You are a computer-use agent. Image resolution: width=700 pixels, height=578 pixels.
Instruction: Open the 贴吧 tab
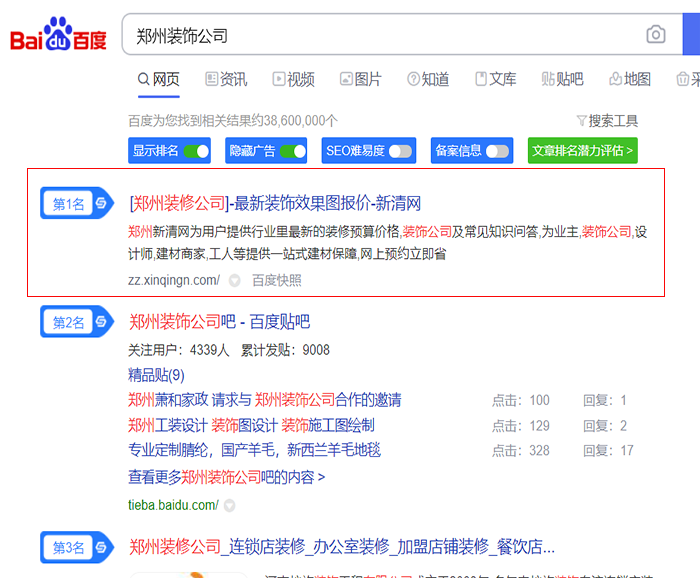click(562, 79)
